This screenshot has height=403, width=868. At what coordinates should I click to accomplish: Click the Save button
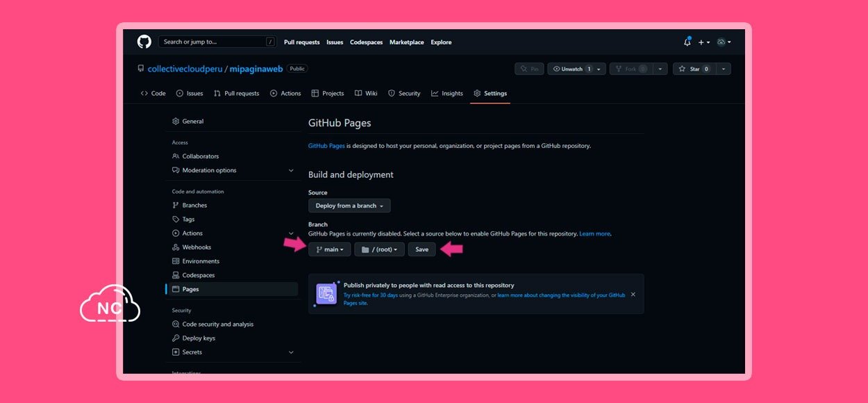[x=422, y=249]
